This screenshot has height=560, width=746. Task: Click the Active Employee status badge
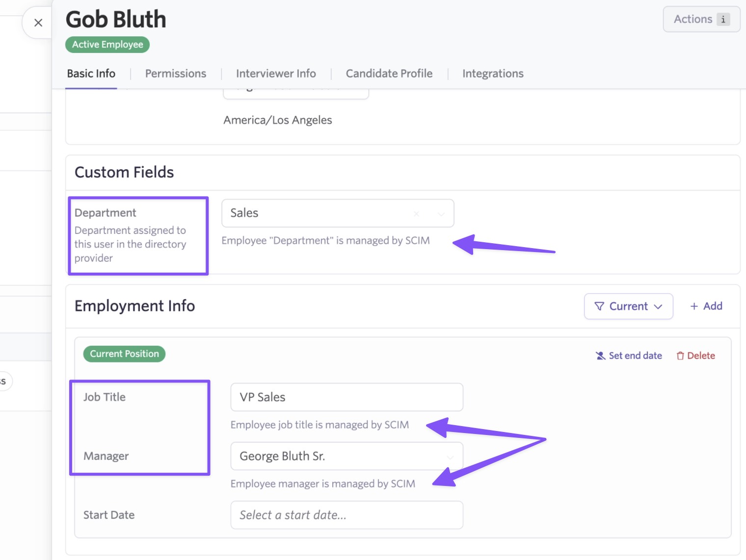click(107, 45)
